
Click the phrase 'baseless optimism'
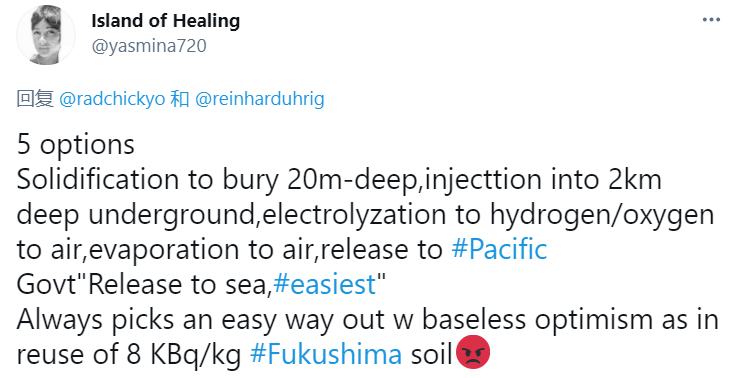point(526,319)
